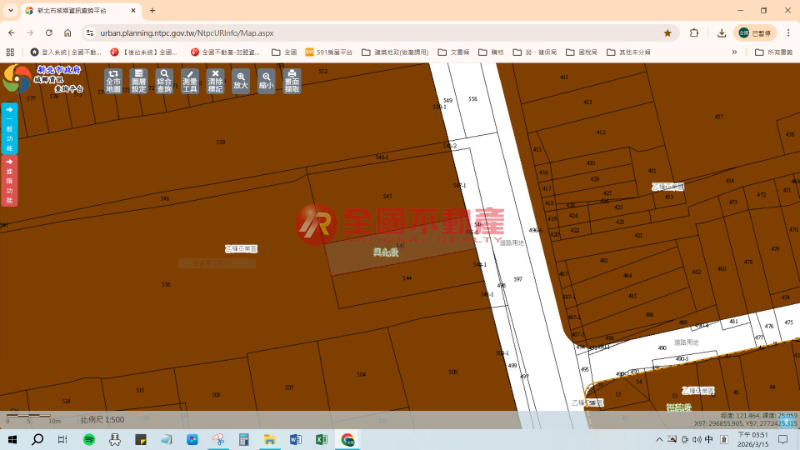The height and width of the screenshot is (450, 800).
Task: Click the 全市地圖 full-city map tool
Action: coord(113,80)
